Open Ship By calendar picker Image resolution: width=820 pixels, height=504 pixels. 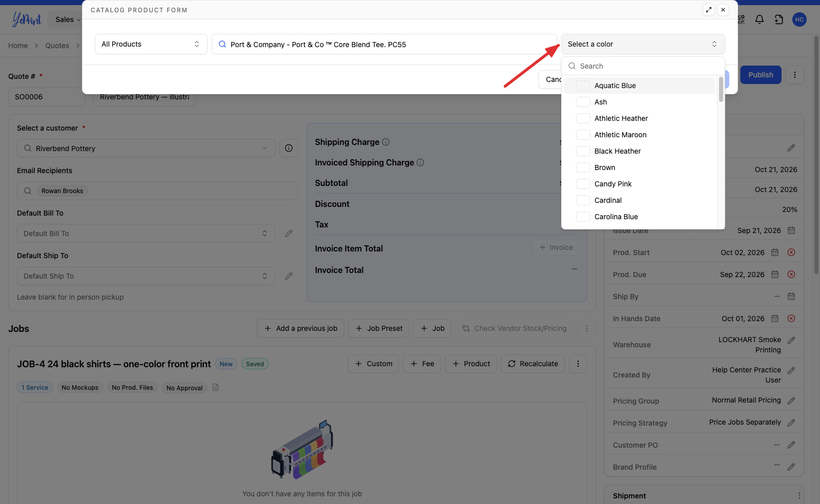(x=791, y=297)
